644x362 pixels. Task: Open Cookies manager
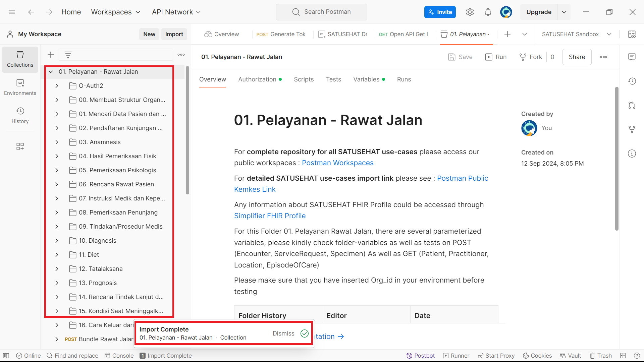pyautogui.click(x=537, y=356)
